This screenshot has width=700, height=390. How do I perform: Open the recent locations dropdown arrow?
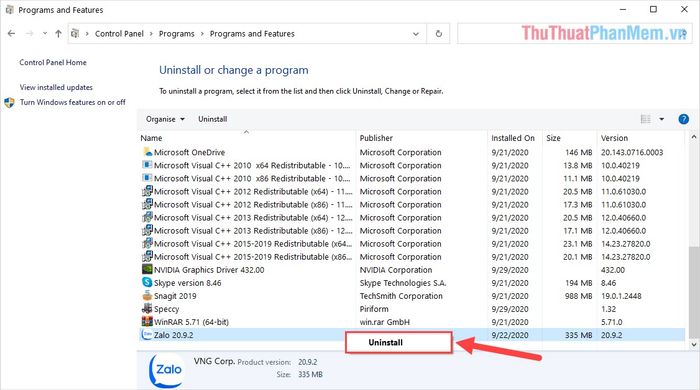(45, 33)
